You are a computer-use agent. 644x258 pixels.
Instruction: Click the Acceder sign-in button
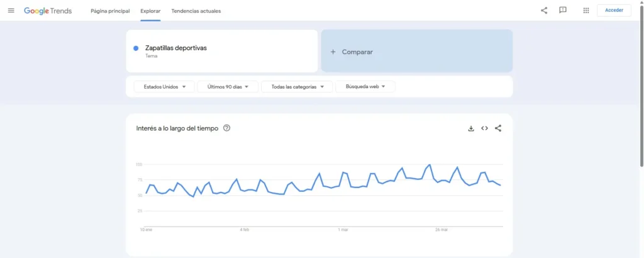pyautogui.click(x=614, y=11)
